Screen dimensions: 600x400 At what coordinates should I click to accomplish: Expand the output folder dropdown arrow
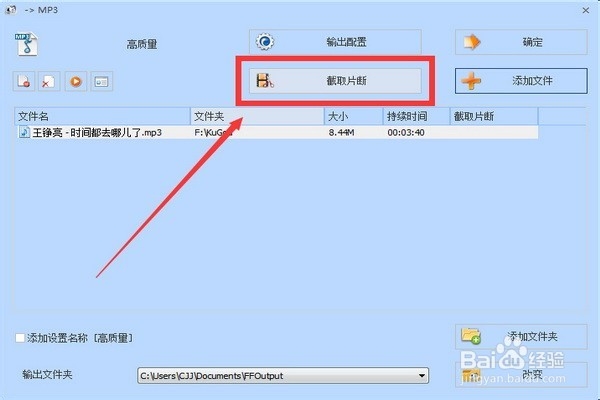tap(422, 376)
